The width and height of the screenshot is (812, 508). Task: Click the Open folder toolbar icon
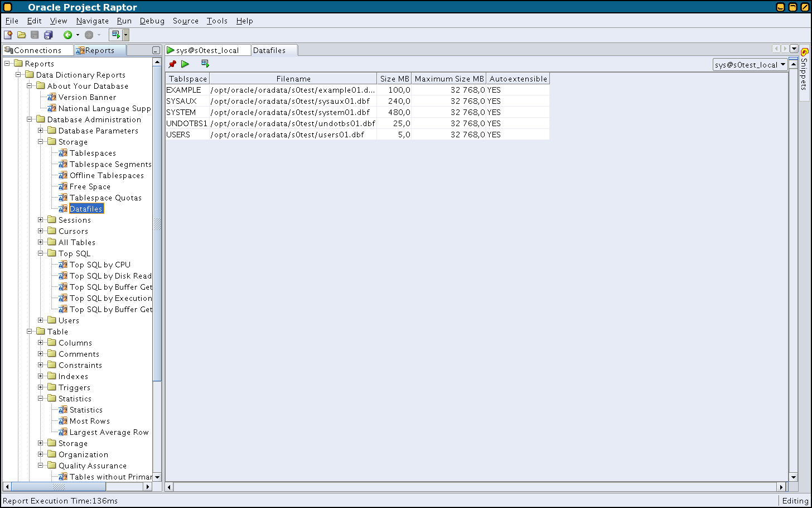click(x=21, y=35)
